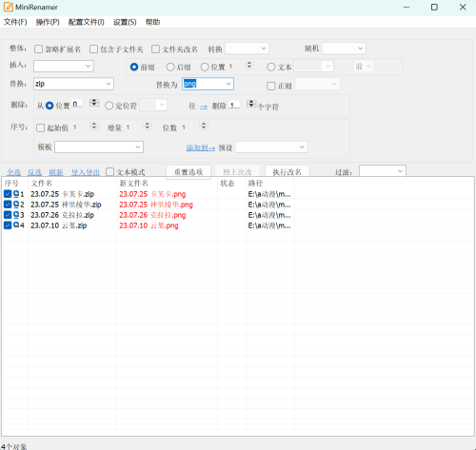Open the 转换 dropdown

coord(247,49)
